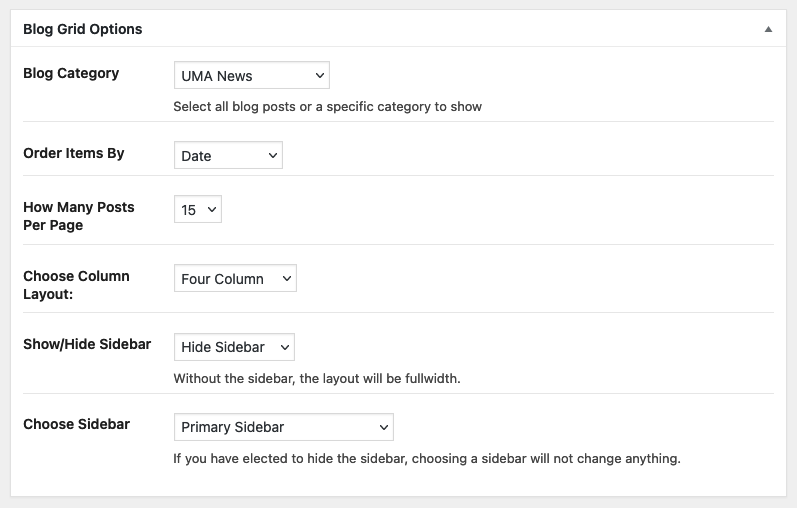Collapse the Blog Grid Options panel
The width and height of the screenshot is (797, 508).
coord(768,29)
